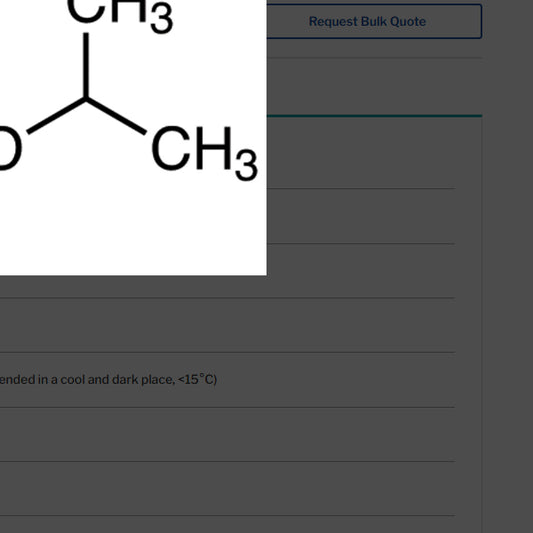Click the dimmed row right of the white image
Screen dimensions: 533x533
[361, 216]
